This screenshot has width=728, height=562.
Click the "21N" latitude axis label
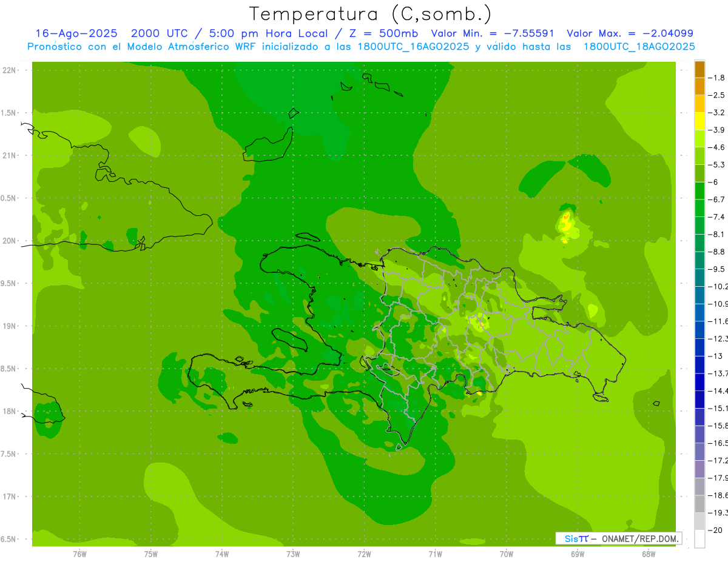8,155
